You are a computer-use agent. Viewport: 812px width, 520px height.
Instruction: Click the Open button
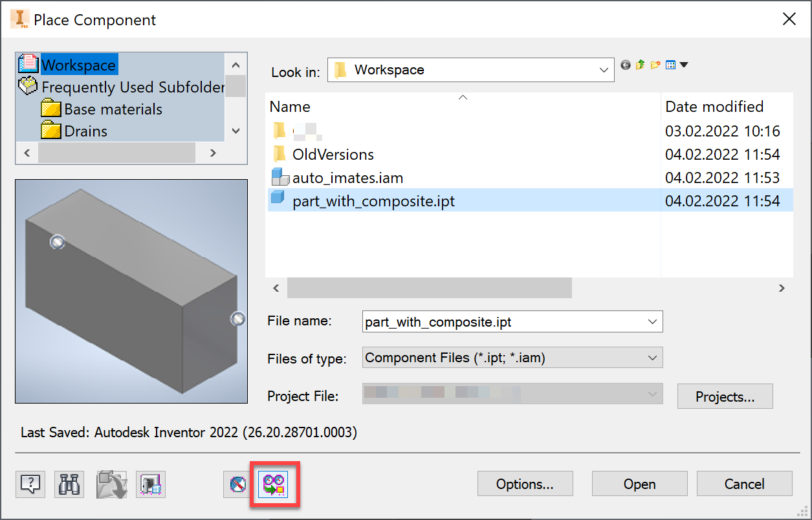[x=639, y=484]
